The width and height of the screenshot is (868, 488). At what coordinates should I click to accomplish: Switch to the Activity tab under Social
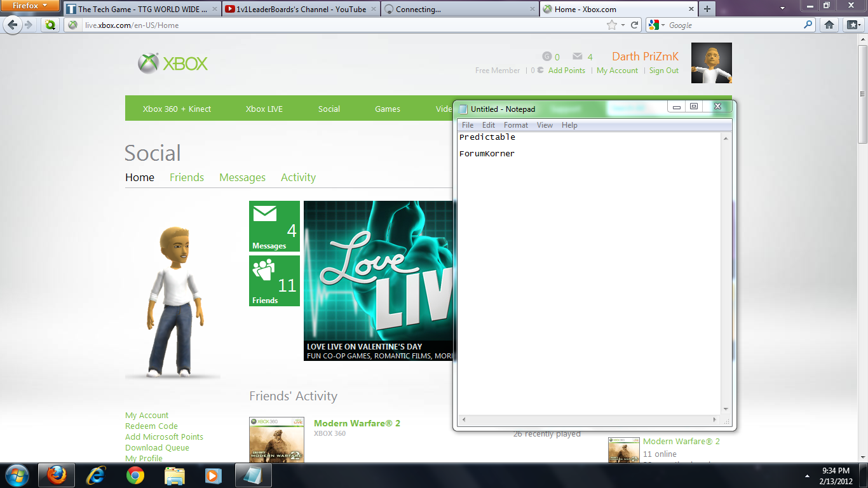298,177
